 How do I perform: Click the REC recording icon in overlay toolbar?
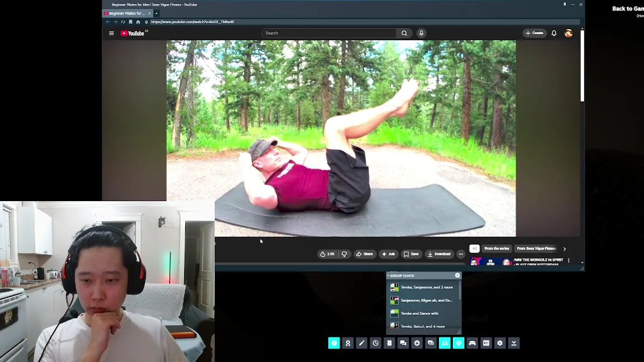[486, 343]
